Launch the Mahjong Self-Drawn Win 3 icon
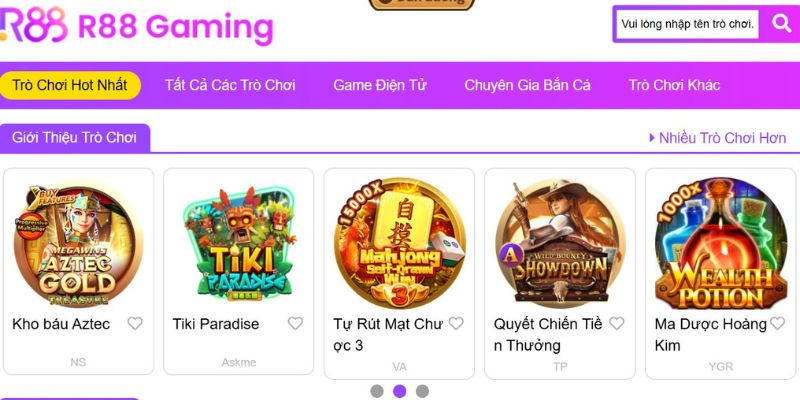This screenshot has height=400, width=800. click(x=399, y=243)
